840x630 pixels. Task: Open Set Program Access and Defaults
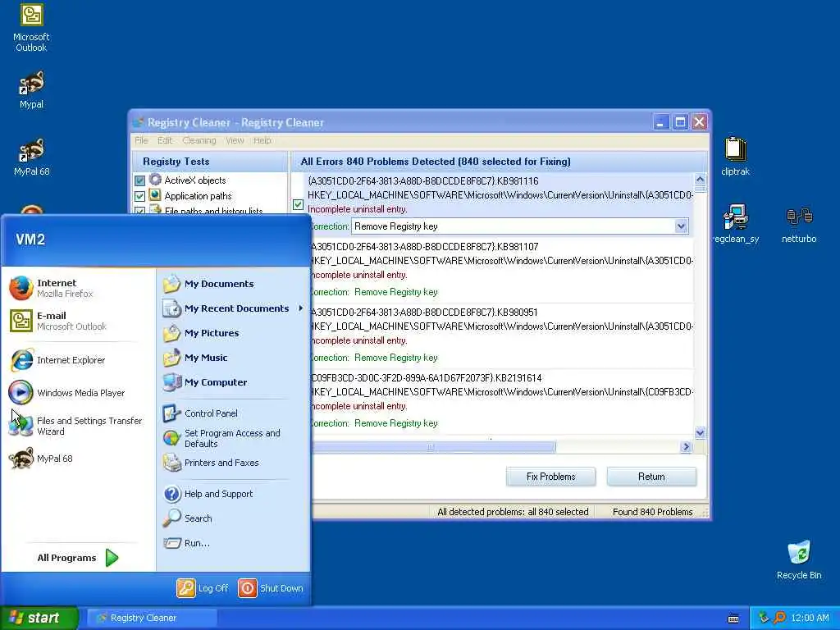pyautogui.click(x=233, y=438)
